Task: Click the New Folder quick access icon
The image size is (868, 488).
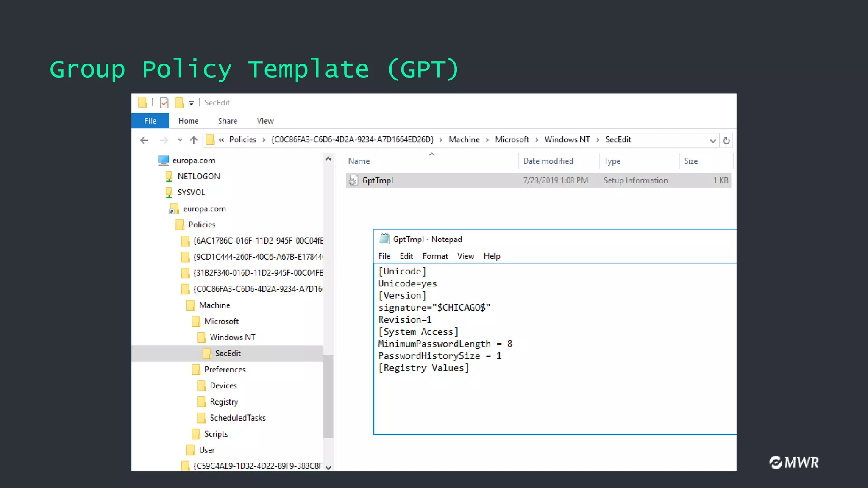Action: click(179, 103)
